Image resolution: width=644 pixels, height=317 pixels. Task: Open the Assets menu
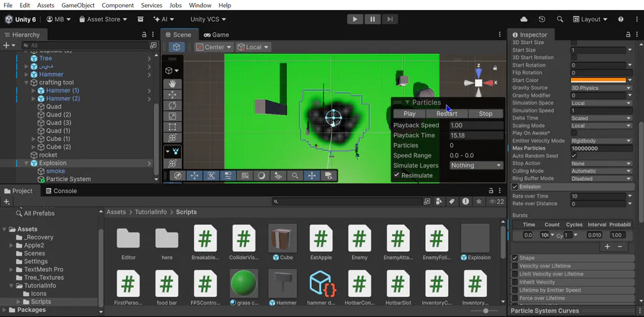click(46, 5)
